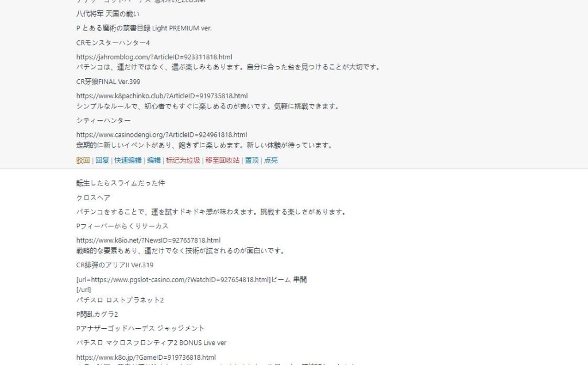The height and width of the screenshot is (365, 588).
Task: Click the 転生したらスライムだった件 comment line
Action: (x=121, y=183)
